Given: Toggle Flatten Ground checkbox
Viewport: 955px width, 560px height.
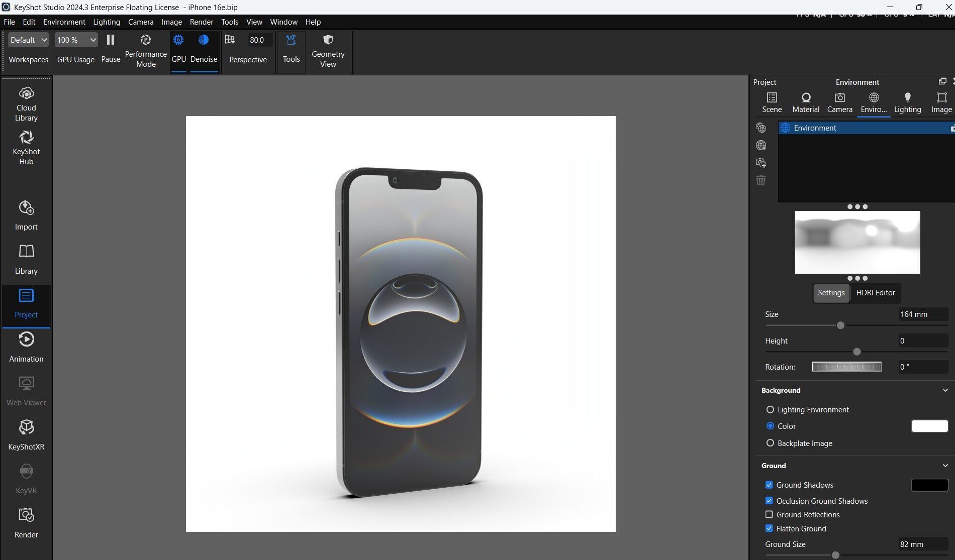Looking at the screenshot, I should click(x=769, y=528).
